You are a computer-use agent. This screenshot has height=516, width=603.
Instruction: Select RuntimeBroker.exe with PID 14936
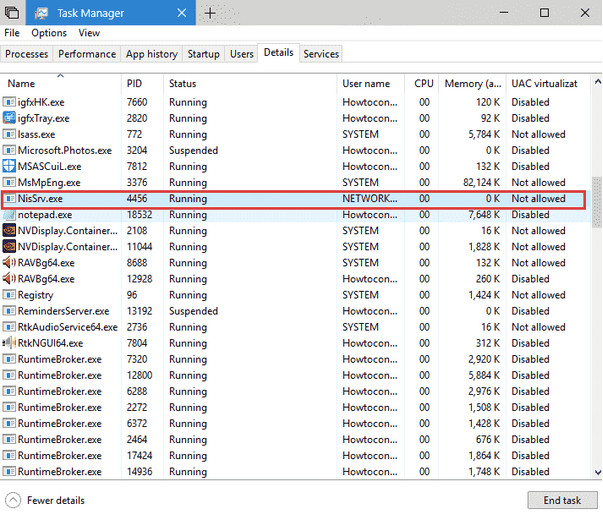click(294, 471)
